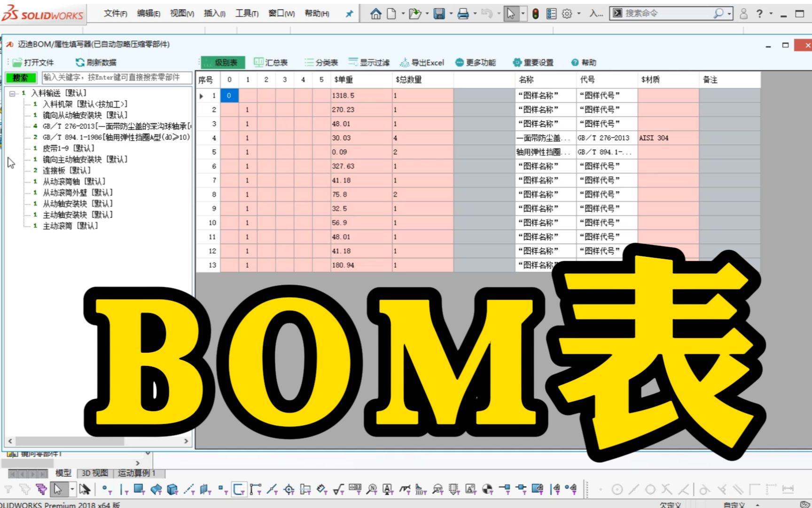Click the inverse selection arrow icon in the bottom toolbar

pos(85,489)
